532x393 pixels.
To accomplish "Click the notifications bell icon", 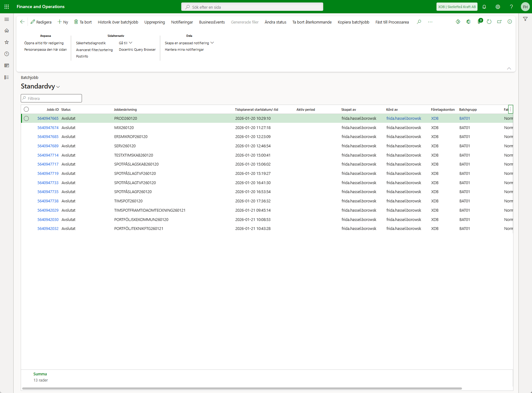I will (484, 7).
